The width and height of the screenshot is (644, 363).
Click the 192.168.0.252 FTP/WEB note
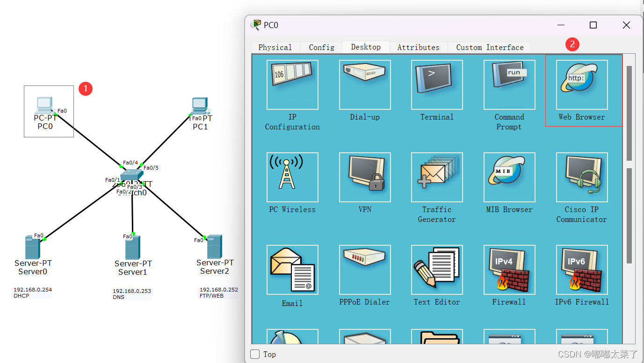[x=219, y=292]
